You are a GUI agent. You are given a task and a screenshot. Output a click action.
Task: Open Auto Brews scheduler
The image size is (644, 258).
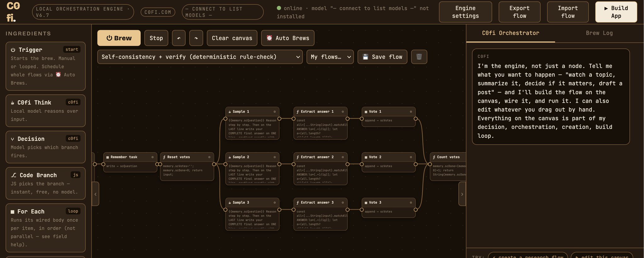(x=288, y=38)
